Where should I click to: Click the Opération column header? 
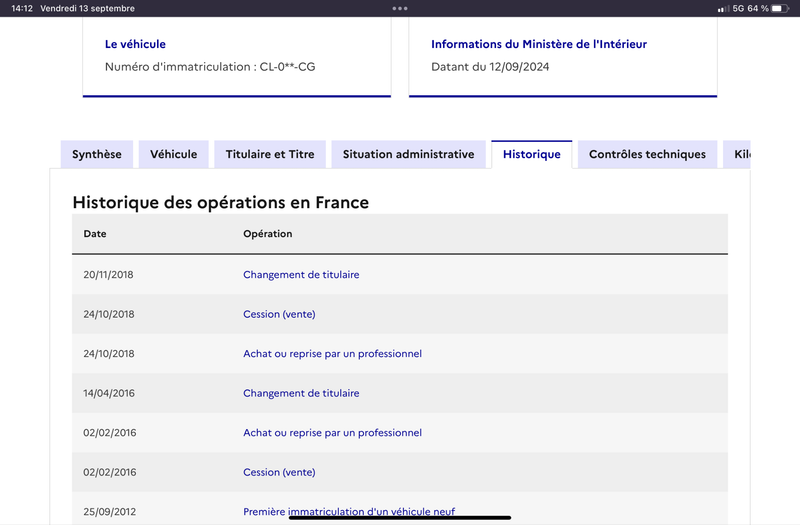[x=267, y=234]
